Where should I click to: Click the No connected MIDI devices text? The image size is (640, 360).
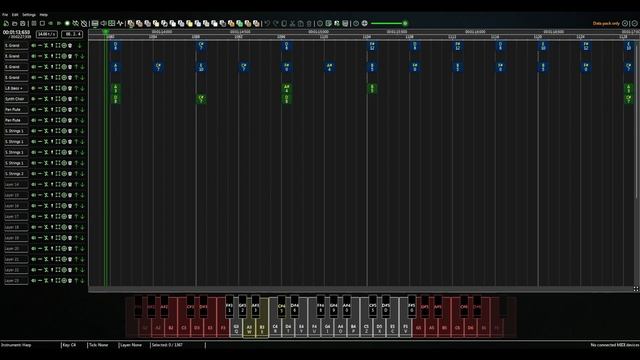pyautogui.click(x=615, y=345)
